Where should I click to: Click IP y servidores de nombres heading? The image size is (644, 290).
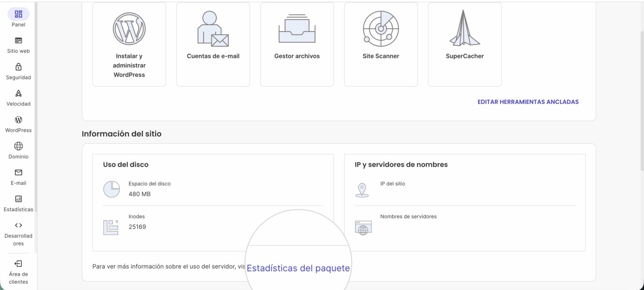[x=401, y=165]
